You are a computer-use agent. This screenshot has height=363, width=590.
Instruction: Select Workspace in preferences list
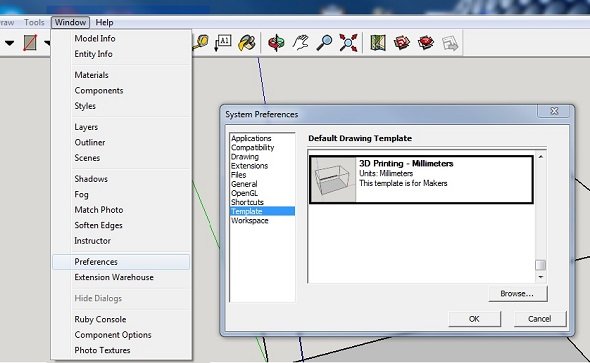[x=249, y=220]
